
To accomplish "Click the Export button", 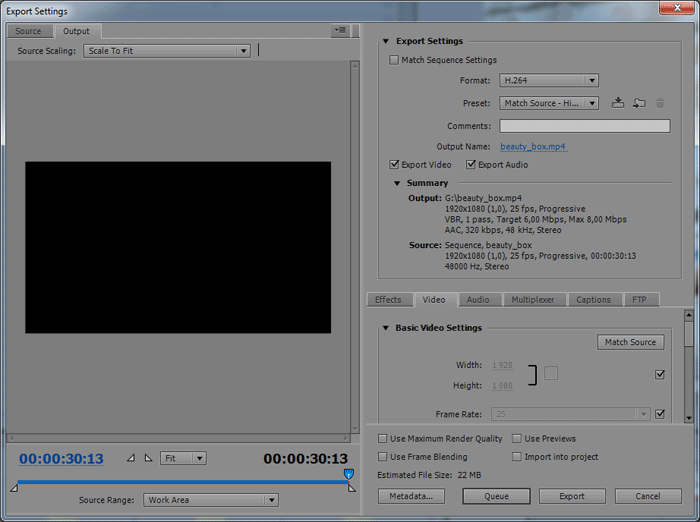I will coord(572,496).
